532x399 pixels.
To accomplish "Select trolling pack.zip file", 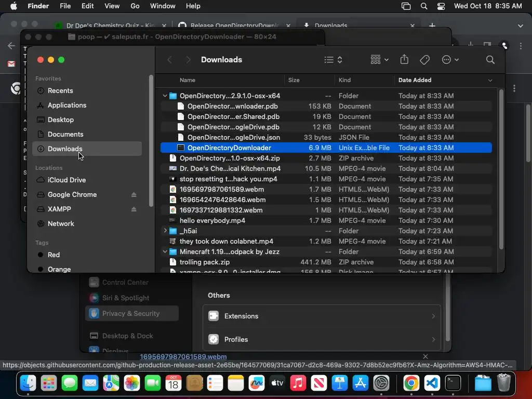I will 326,262.
